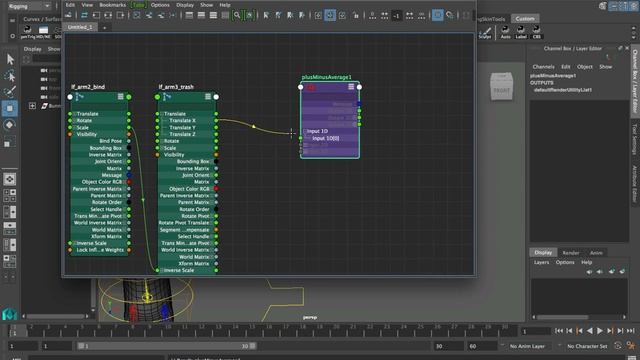
Task: Open Layers menu in Layer Editor
Action: point(542,262)
